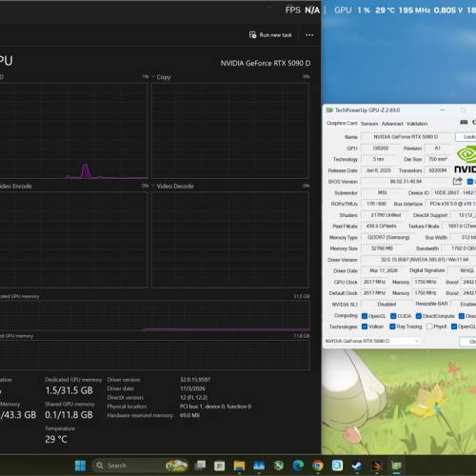
Task: Launch Microsoft Edge from the taskbar
Action: tap(298, 466)
